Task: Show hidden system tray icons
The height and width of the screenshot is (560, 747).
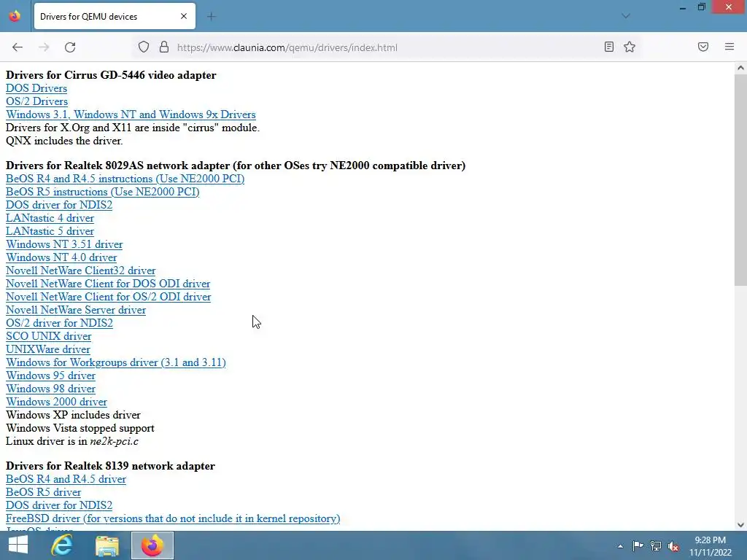Action: pyautogui.click(x=620, y=546)
